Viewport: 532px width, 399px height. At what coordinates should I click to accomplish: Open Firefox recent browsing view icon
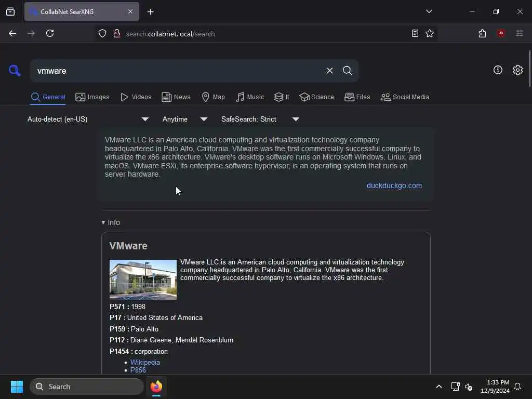tap(10, 11)
